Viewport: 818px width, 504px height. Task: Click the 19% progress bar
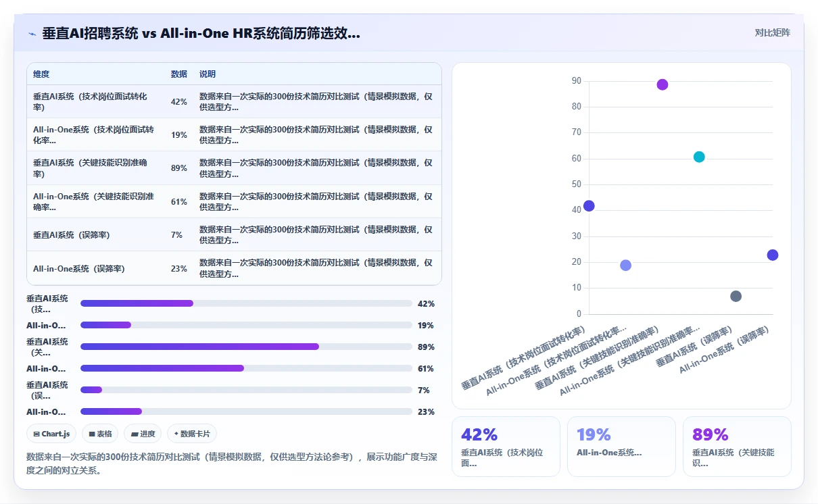click(246, 325)
